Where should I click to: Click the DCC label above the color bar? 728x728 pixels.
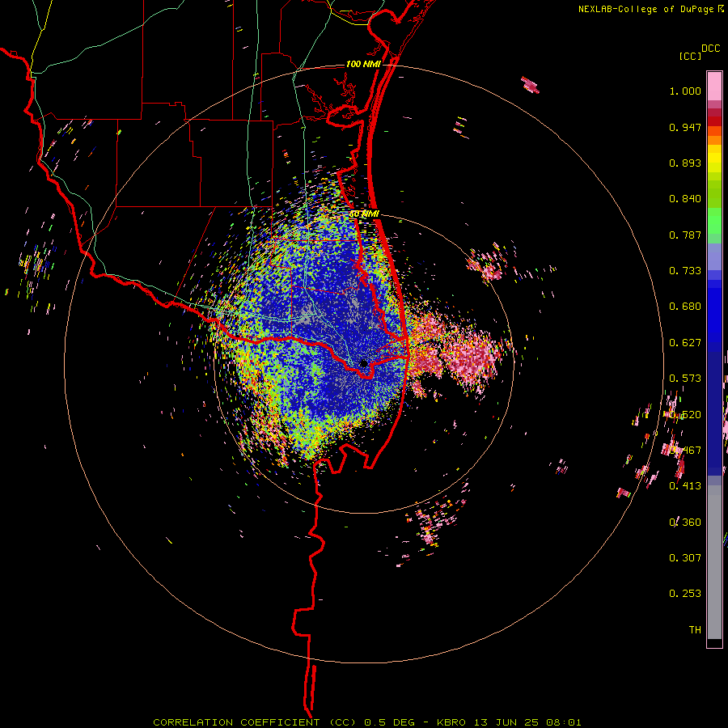tap(711, 49)
